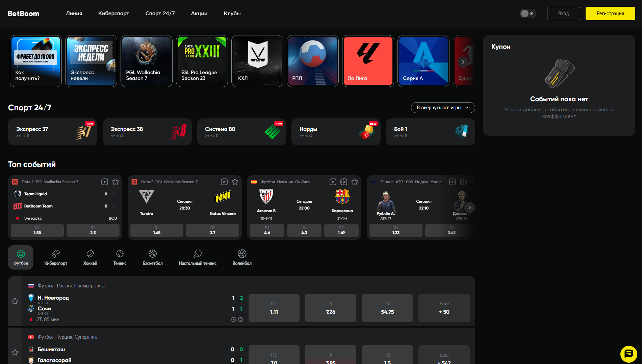Open the Акции menu
This screenshot has width=642, height=364.
199,13
